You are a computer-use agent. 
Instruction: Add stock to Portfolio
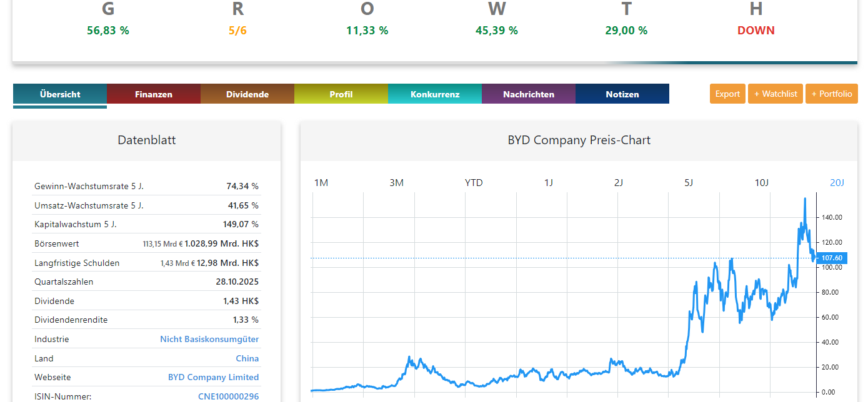coord(831,94)
